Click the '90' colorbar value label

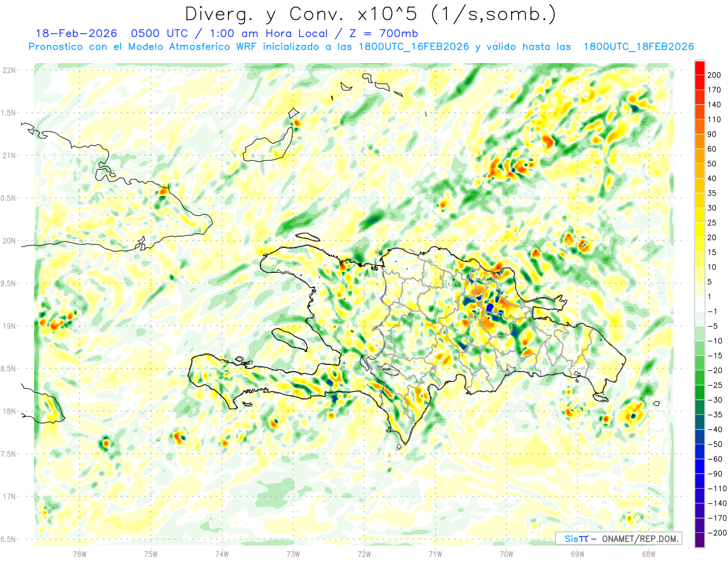(x=712, y=134)
